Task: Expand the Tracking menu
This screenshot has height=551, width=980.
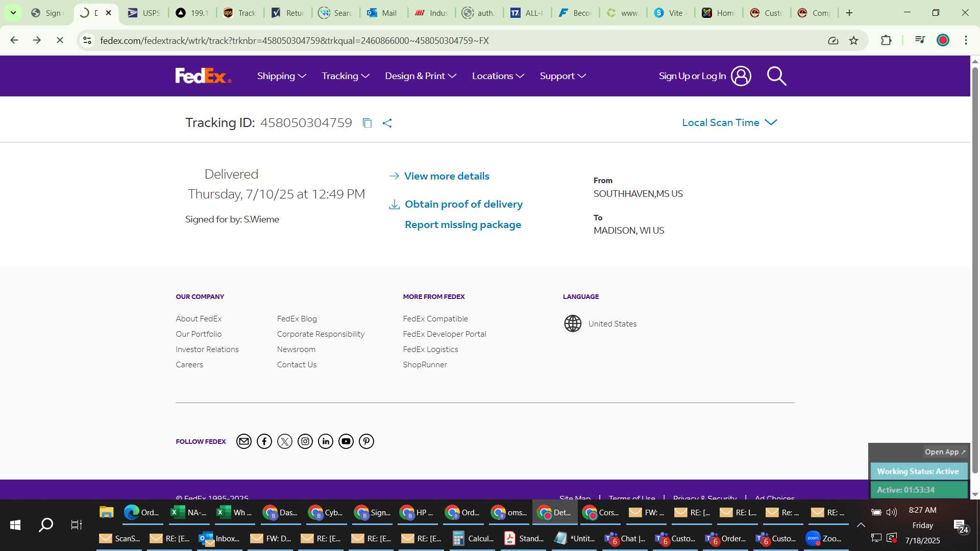Action: [346, 76]
